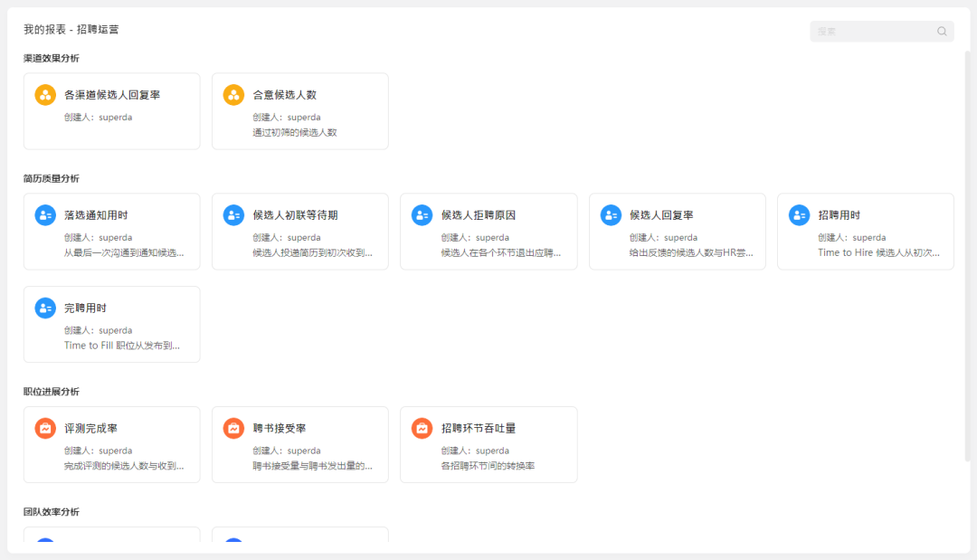Viewport: 977px width, 560px height.
Task: Click the partially visible card under 团队效率分析
Action: click(111, 538)
